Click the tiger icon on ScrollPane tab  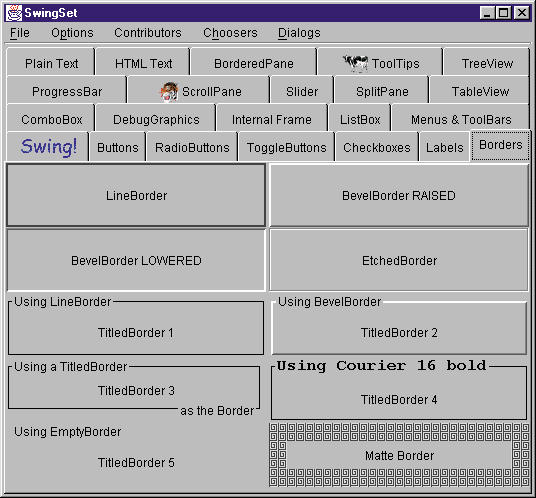click(x=170, y=92)
